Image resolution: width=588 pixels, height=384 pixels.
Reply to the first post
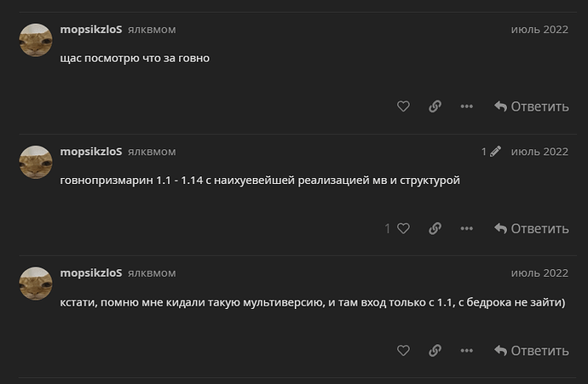[532, 106]
